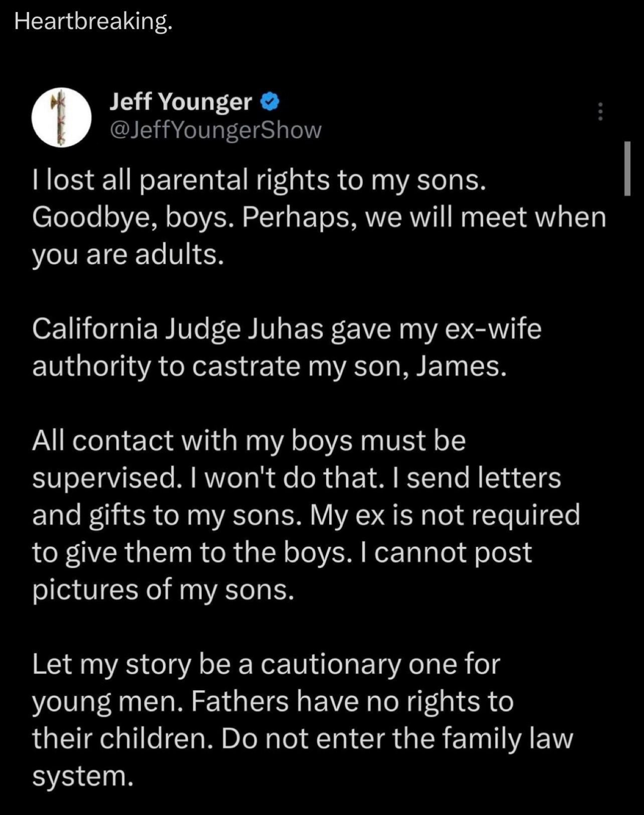Select the text "you are adults."
Screen dimensions: 644x815
128,255
